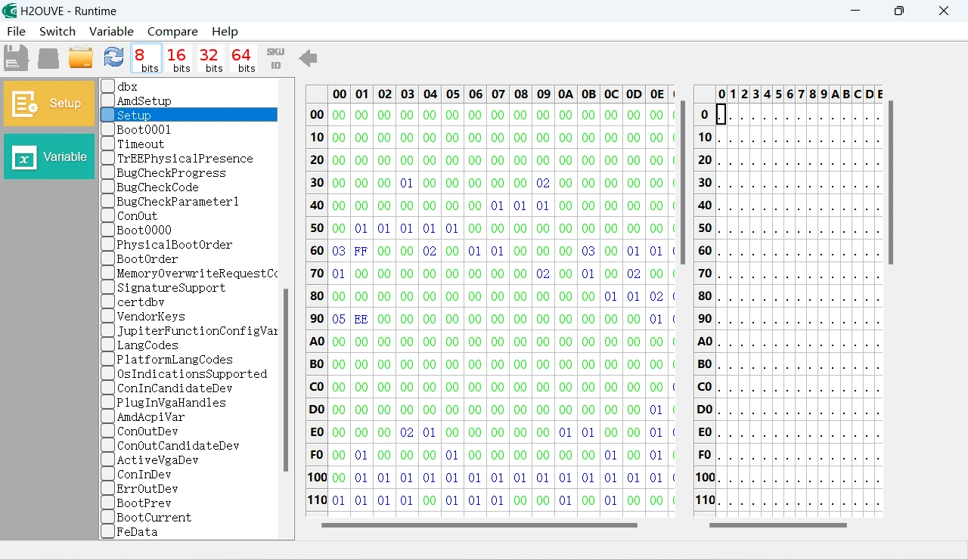This screenshot has width=968, height=560.
Task: Click the gray disk icon in toolbar
Action: tap(48, 58)
